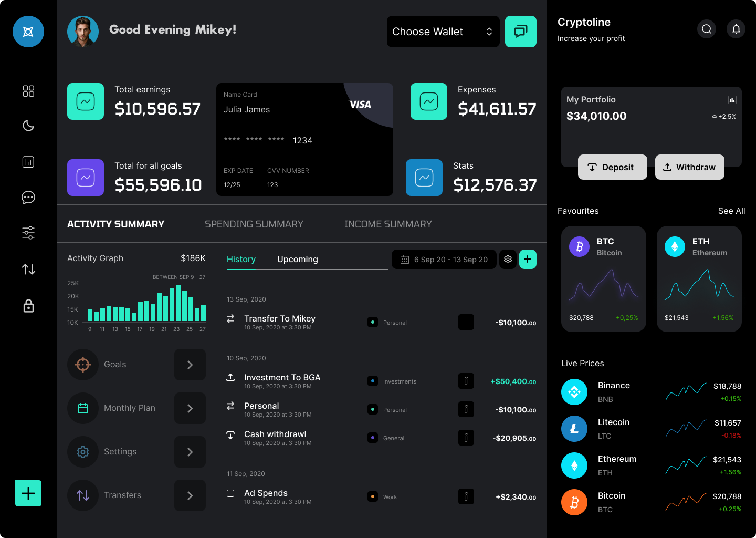Toggle dark mode moon icon

coord(28,126)
